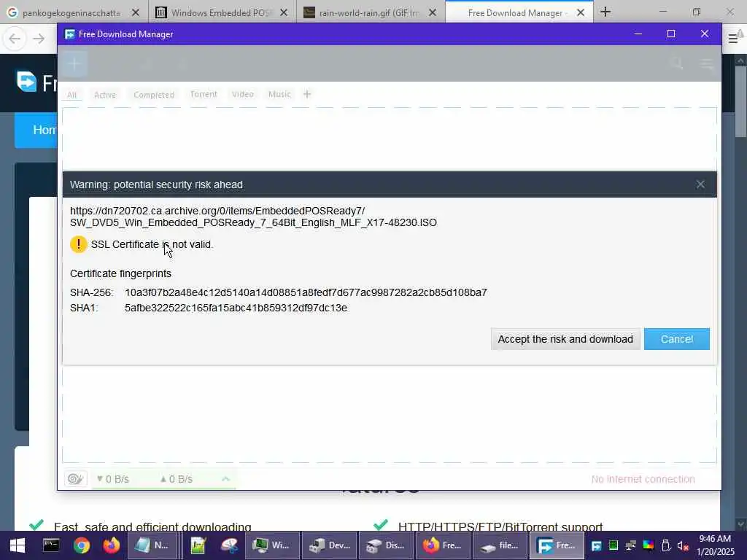Open a new browser tab
The image size is (747, 560).
605,12
